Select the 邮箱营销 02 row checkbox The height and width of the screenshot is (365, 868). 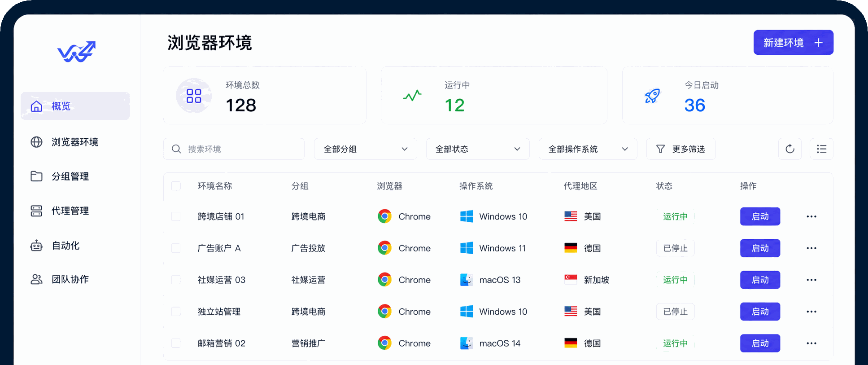coord(176,343)
